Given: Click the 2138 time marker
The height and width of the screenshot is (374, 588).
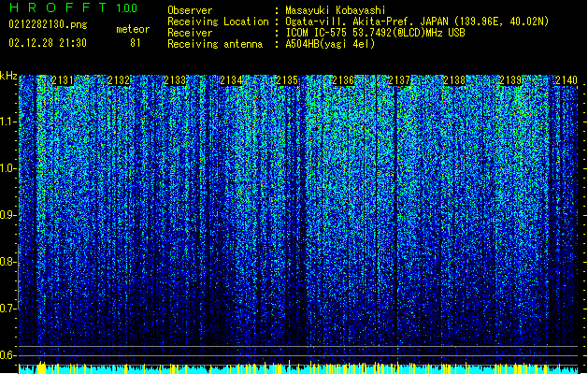Looking at the screenshot, I should click(x=454, y=80).
